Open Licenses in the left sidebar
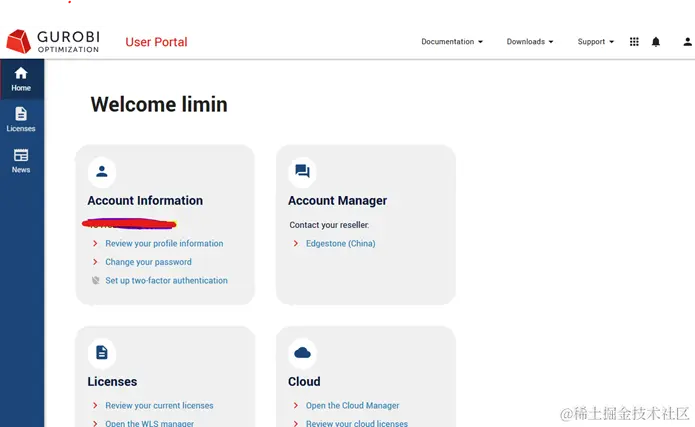Viewport: 695px width, 427px height. coord(21,120)
